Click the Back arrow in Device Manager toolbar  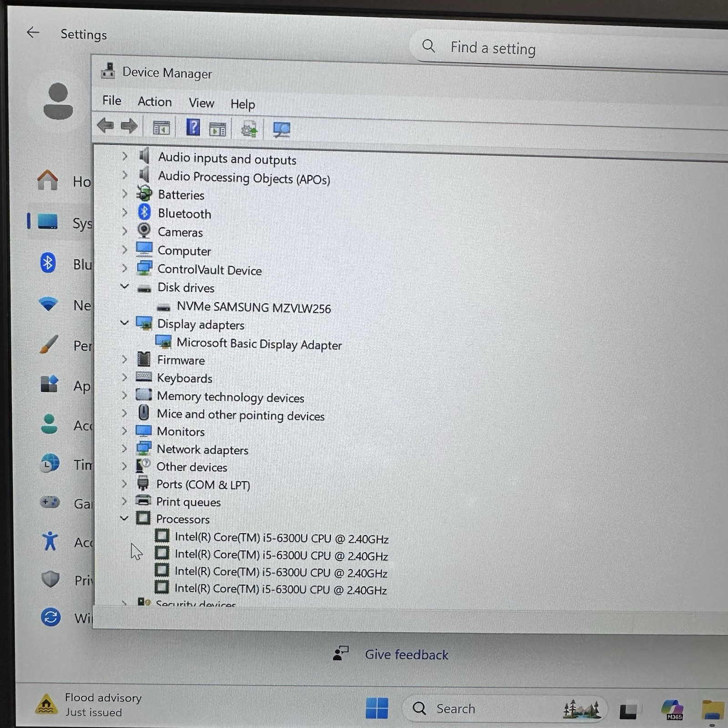point(106,125)
